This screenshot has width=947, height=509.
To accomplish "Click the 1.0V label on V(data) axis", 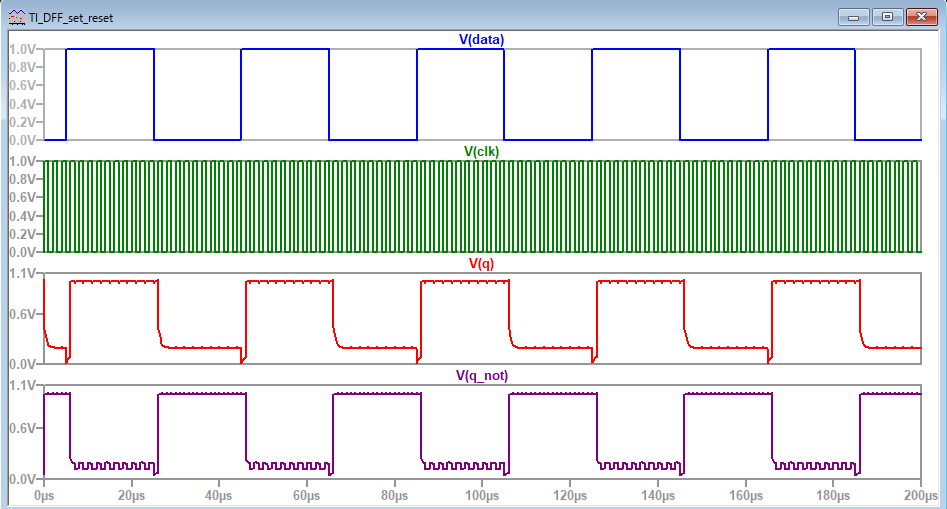I will click(22, 49).
